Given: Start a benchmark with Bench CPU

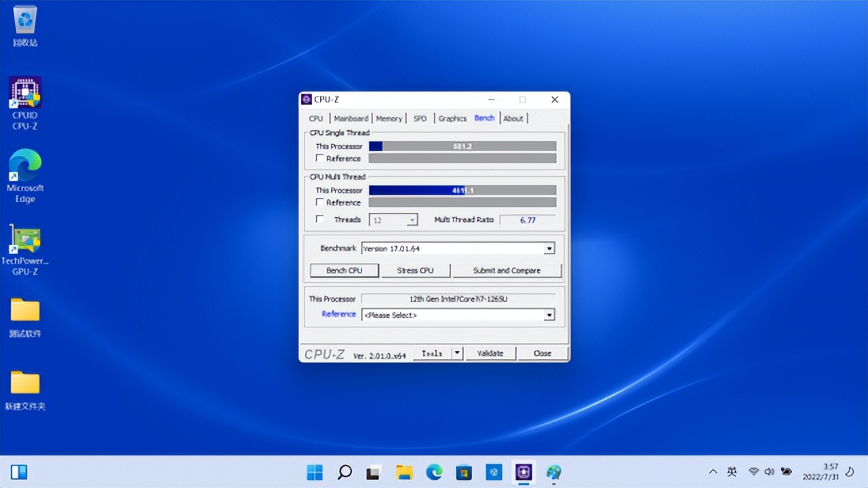Looking at the screenshot, I should 344,270.
